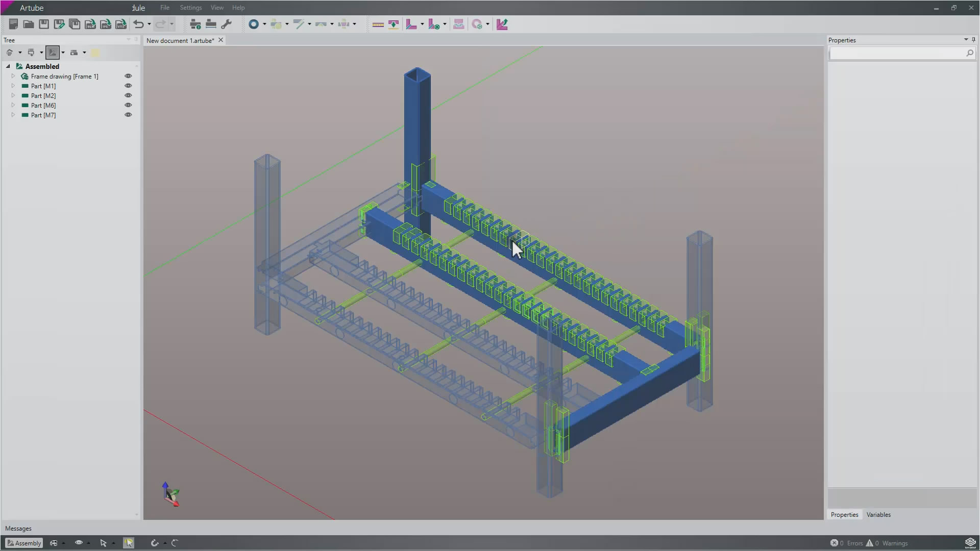Viewport: 980px width, 551px height.
Task: Open the File menu
Action: (164, 8)
